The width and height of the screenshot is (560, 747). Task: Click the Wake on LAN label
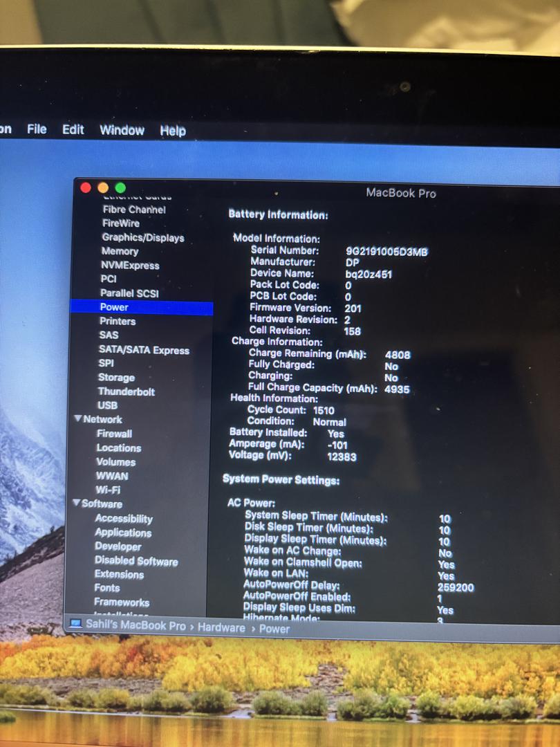coord(276,573)
